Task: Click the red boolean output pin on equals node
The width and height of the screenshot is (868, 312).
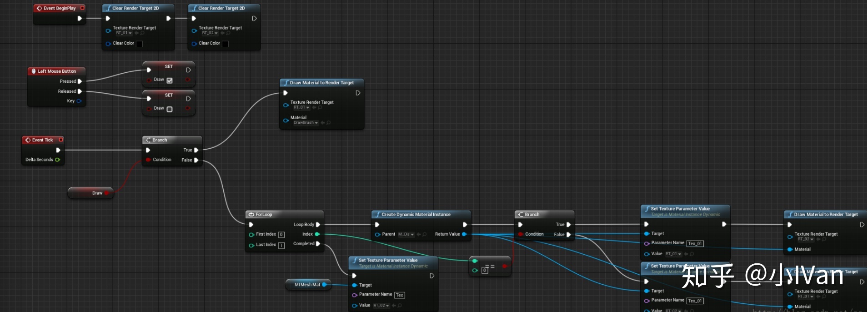Action: pyautogui.click(x=505, y=266)
